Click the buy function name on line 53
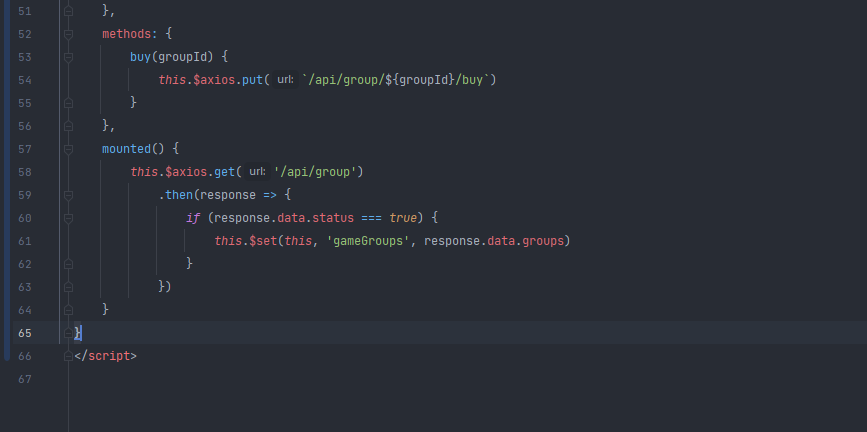Image resolution: width=867 pixels, height=432 pixels. click(140, 57)
